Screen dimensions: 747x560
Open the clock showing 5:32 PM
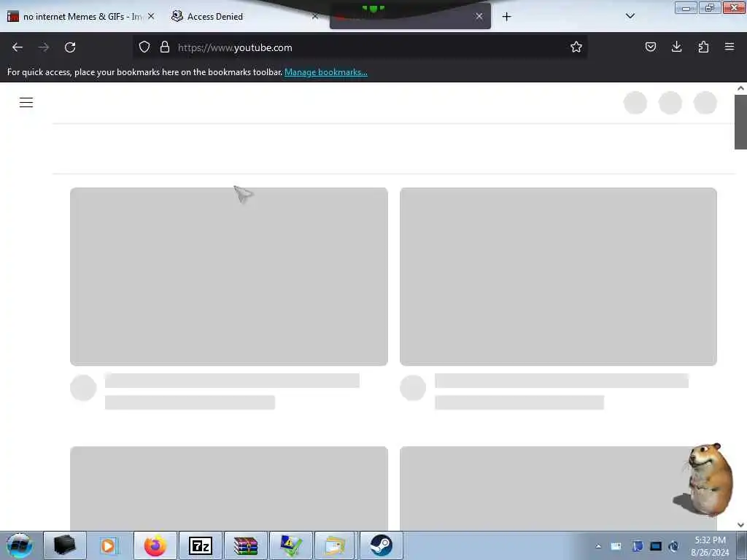(x=710, y=546)
